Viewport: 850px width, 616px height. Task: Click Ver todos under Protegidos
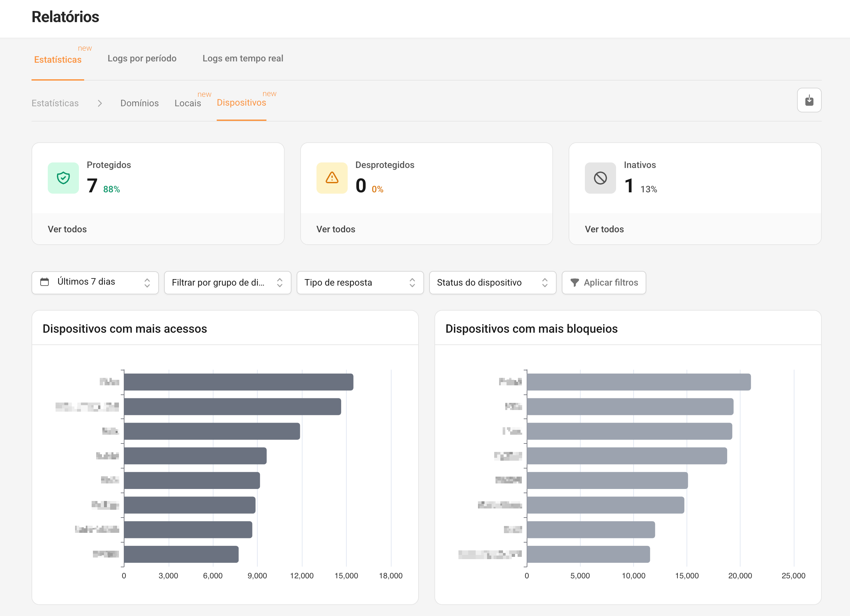coord(67,229)
